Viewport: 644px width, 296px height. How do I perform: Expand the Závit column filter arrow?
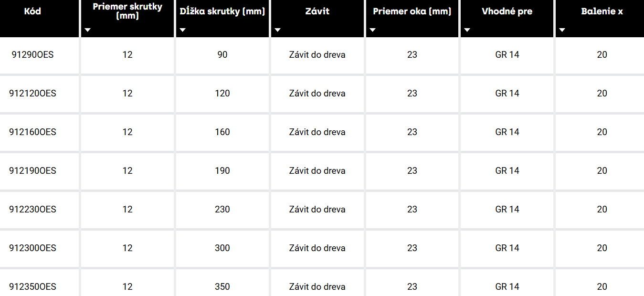(x=277, y=30)
